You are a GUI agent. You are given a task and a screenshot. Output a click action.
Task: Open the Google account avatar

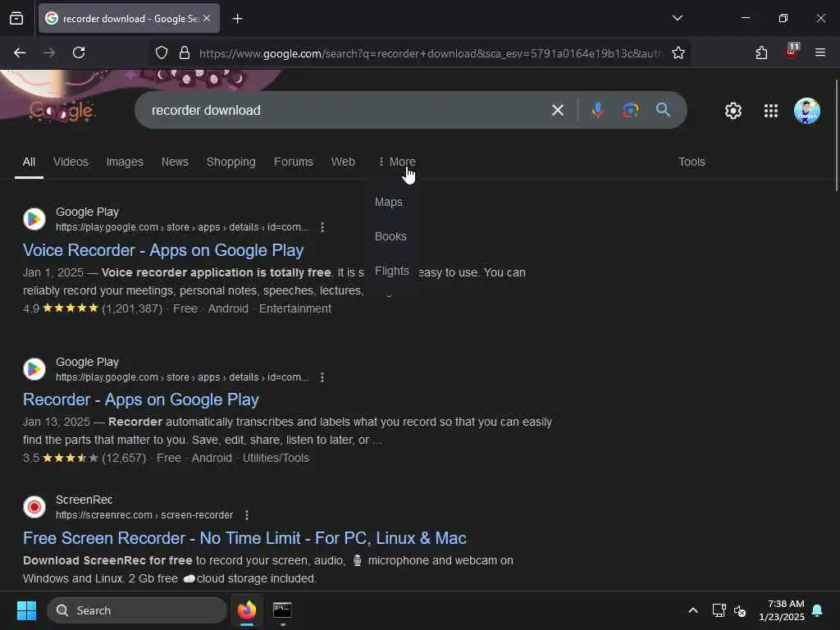pyautogui.click(x=807, y=111)
